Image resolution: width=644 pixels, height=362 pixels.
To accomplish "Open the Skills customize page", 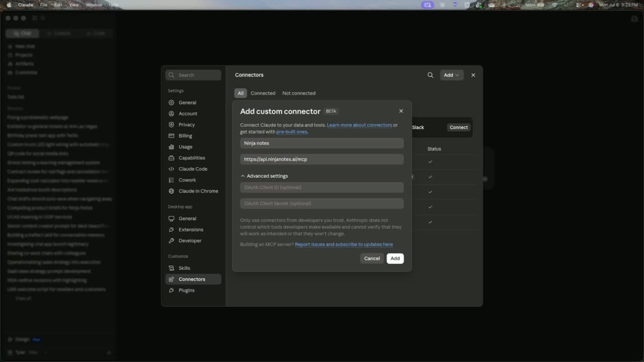I will click(x=193, y=268).
